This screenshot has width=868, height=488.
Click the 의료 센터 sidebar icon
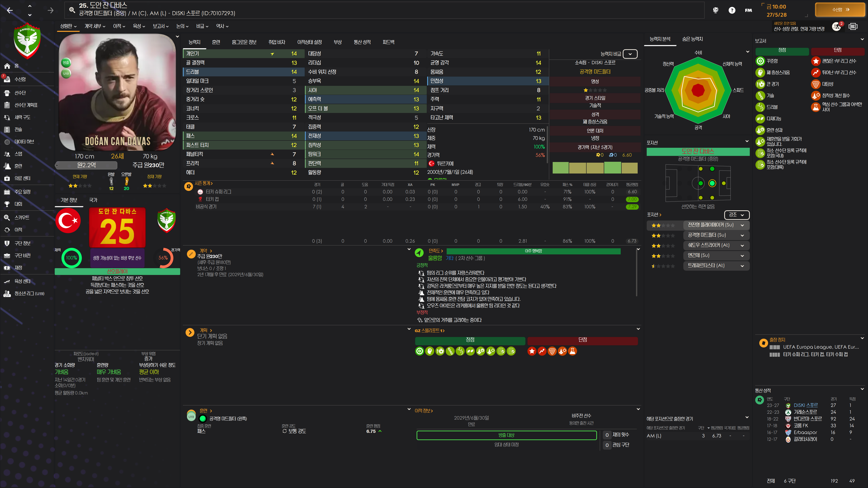(7, 178)
